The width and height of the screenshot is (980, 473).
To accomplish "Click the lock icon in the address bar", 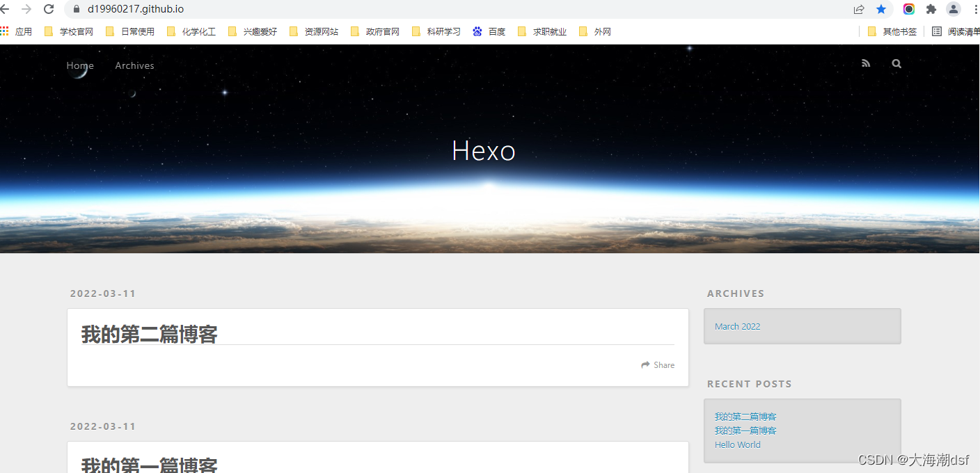I will pyautogui.click(x=77, y=9).
